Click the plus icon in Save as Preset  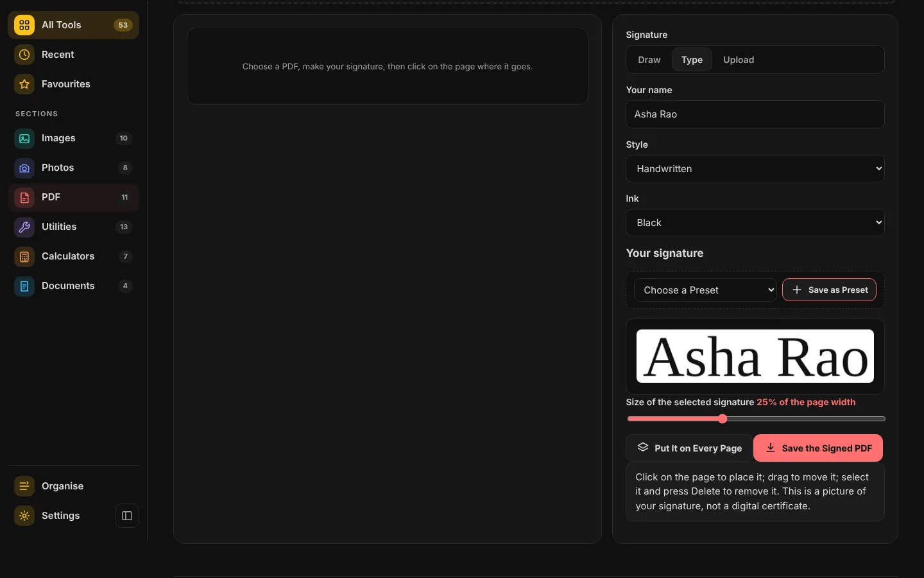tap(797, 290)
